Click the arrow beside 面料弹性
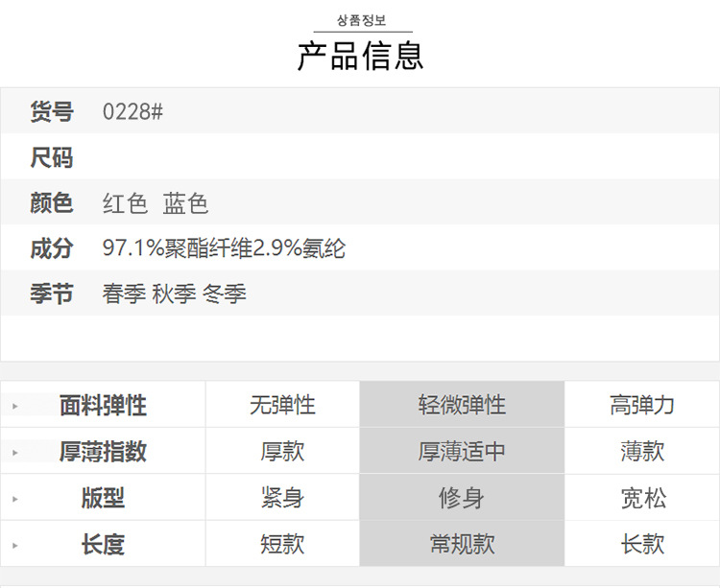The height and width of the screenshot is (588, 720). point(15,406)
